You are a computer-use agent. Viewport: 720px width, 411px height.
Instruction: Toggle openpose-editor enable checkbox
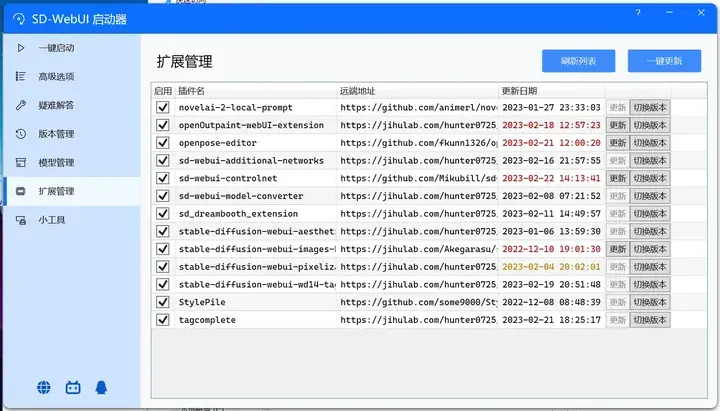click(x=163, y=143)
